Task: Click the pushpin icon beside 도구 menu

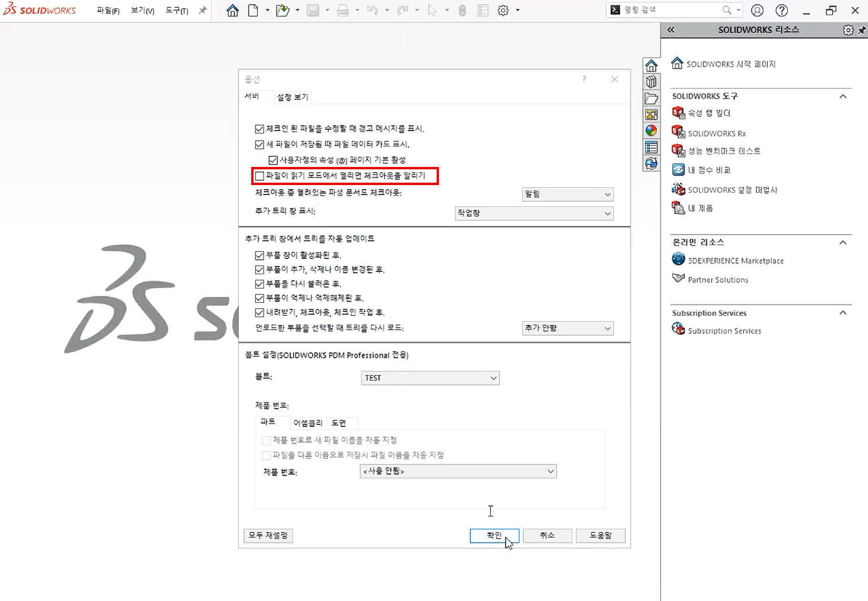Action: [x=203, y=10]
